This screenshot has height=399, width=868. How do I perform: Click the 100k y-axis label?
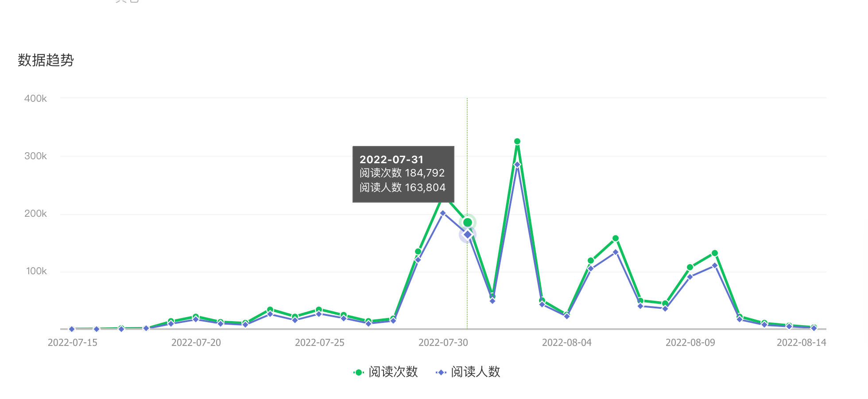[x=36, y=271]
